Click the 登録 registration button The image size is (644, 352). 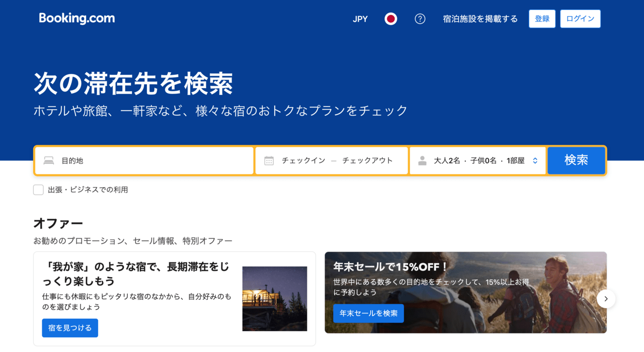tap(542, 18)
